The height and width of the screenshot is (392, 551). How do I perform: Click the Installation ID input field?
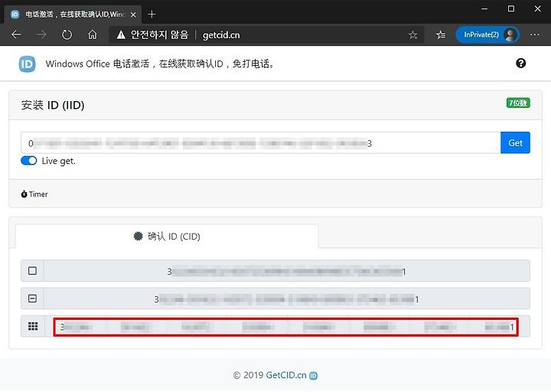[260, 142]
